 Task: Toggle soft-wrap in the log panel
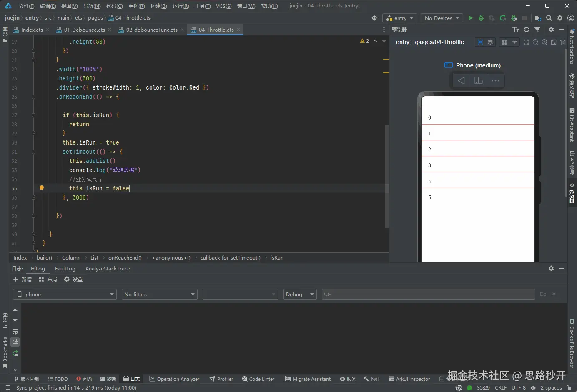pyautogui.click(x=15, y=332)
